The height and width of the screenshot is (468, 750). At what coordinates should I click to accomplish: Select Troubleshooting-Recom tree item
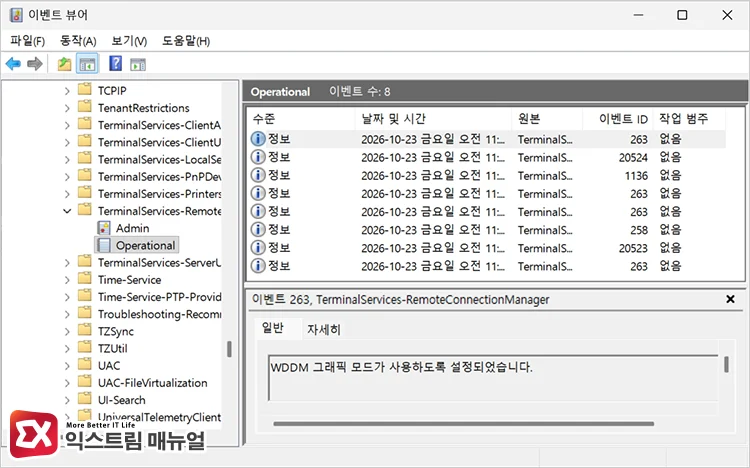159,314
